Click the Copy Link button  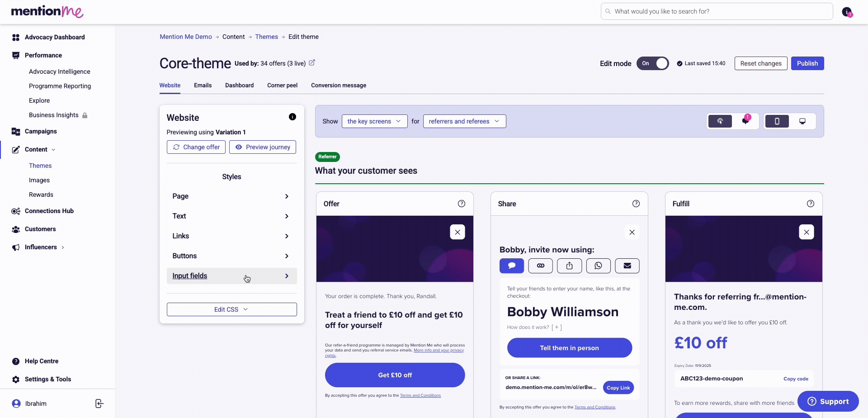(618, 388)
